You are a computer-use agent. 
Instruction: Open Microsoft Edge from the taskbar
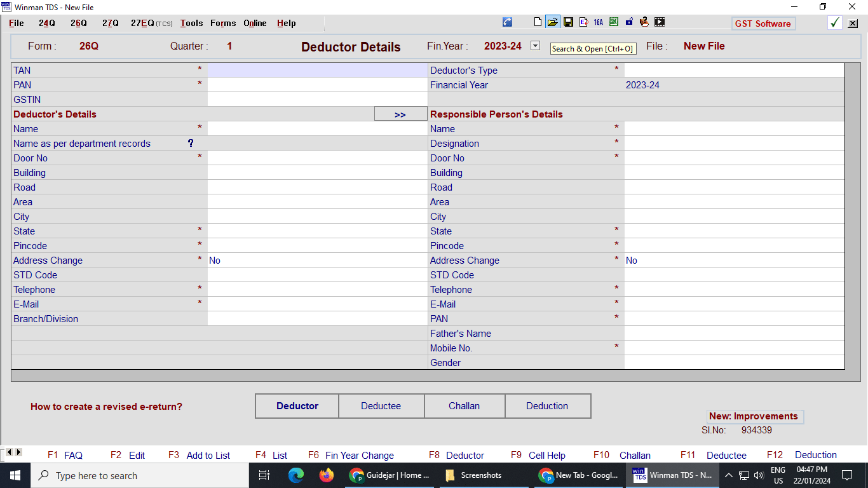pyautogui.click(x=296, y=475)
